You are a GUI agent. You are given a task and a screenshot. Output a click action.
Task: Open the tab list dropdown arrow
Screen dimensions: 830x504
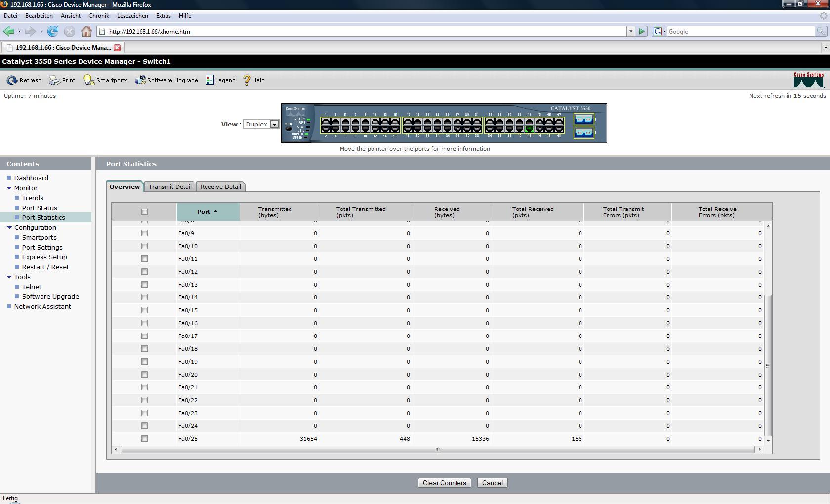825,48
